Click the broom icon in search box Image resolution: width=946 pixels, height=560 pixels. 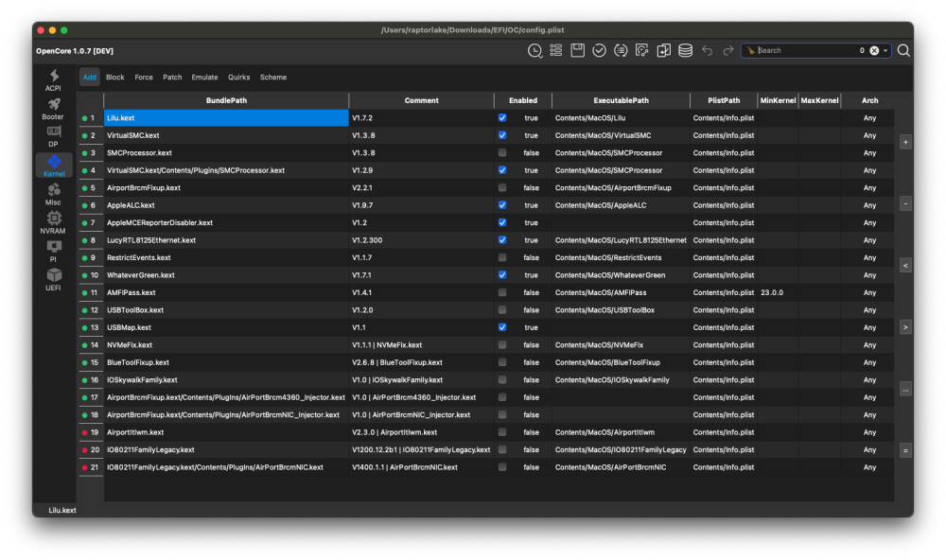(750, 51)
